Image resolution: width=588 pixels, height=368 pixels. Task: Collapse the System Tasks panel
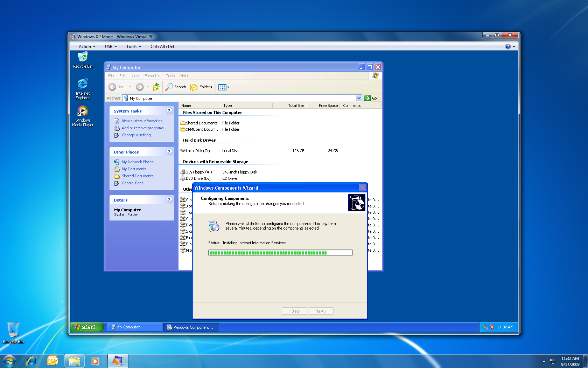tap(169, 110)
